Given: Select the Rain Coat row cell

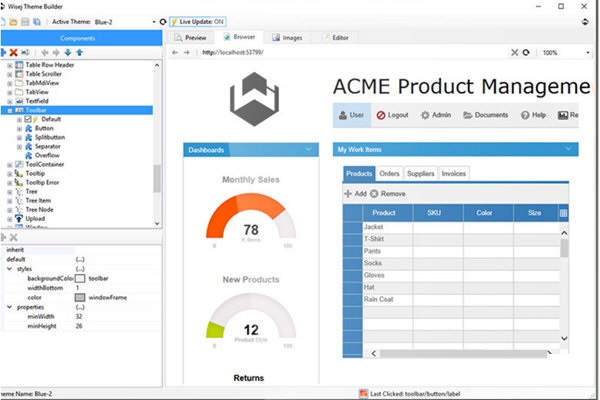Looking at the screenshot, I should pos(388,299).
